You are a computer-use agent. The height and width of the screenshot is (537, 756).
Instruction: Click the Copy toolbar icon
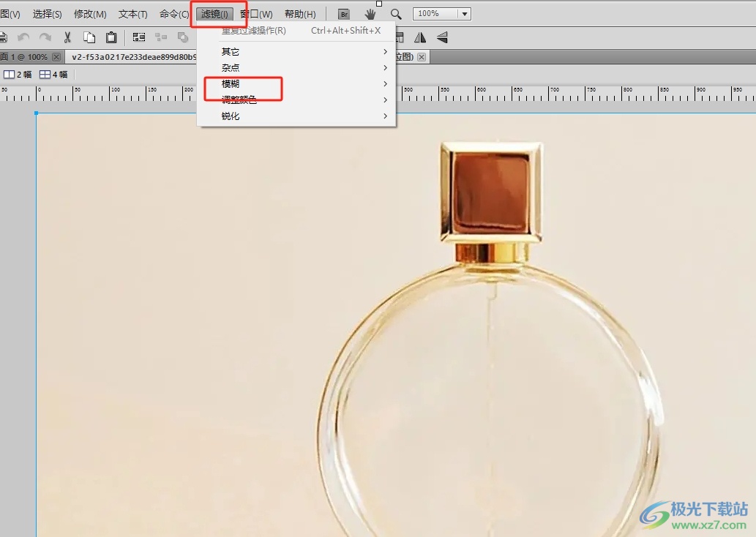click(89, 37)
